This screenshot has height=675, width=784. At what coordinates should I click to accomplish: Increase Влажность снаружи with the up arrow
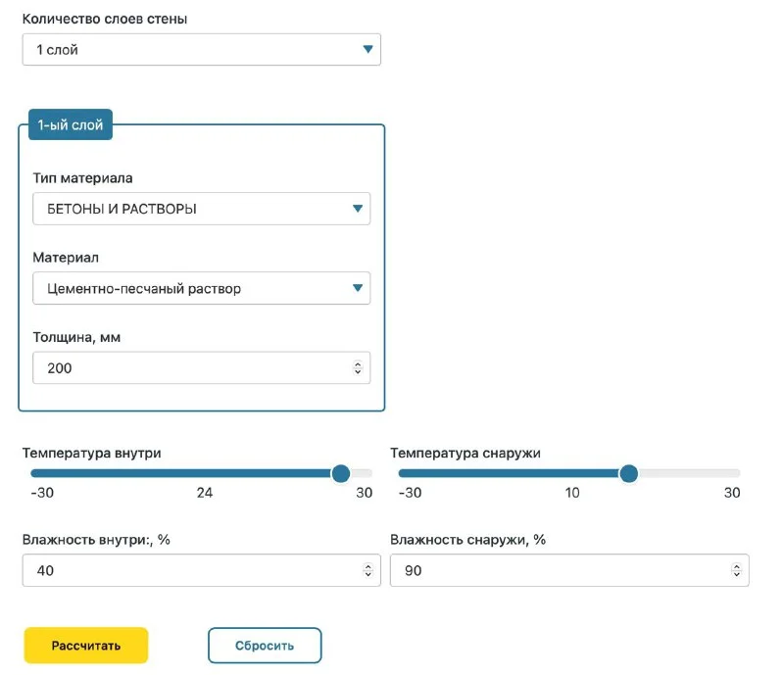pyautogui.click(x=736, y=565)
